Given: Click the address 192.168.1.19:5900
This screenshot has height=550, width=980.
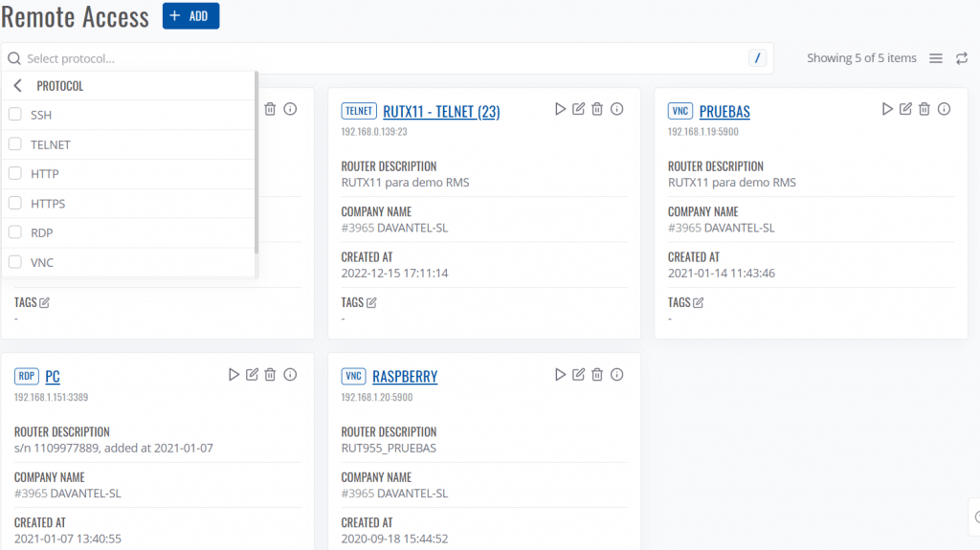Looking at the screenshot, I should 703,132.
